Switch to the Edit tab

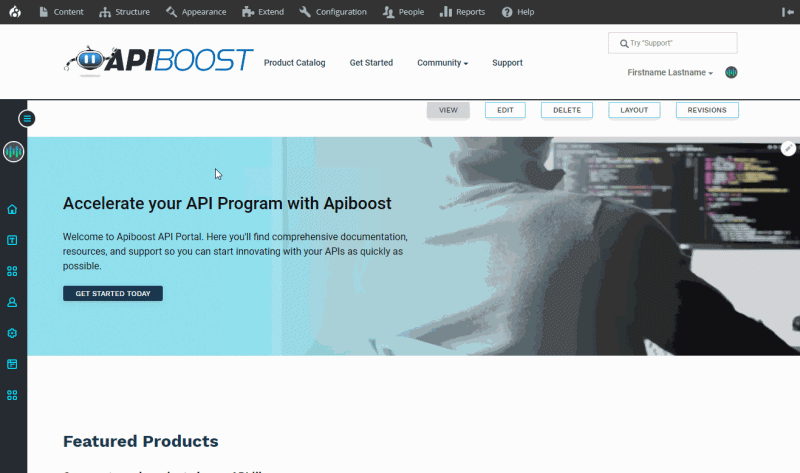click(x=505, y=110)
